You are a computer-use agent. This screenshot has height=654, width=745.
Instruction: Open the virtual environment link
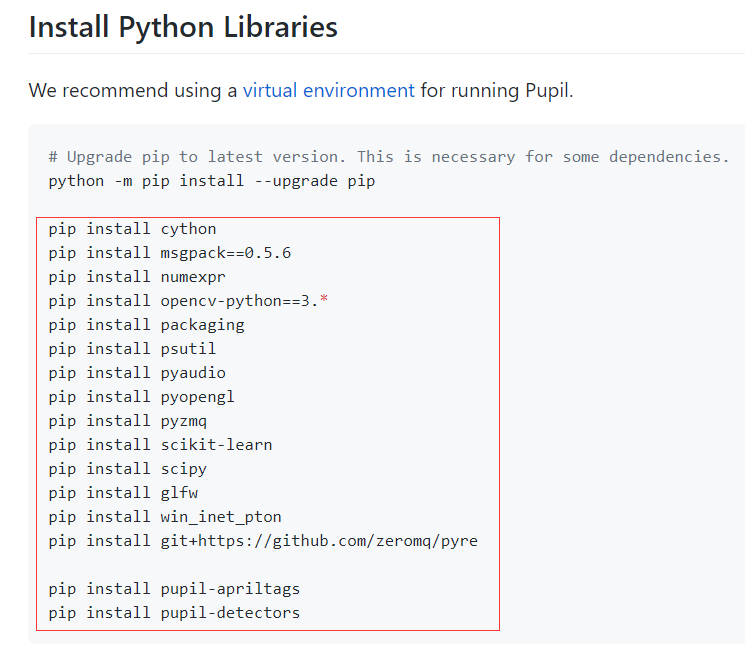(329, 90)
